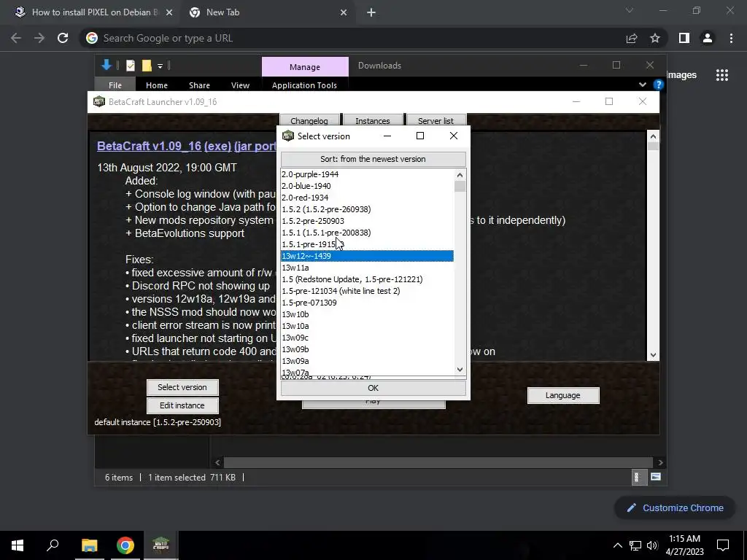The height and width of the screenshot is (560, 747).
Task: Click the Edit instance button
Action: pyautogui.click(x=182, y=405)
